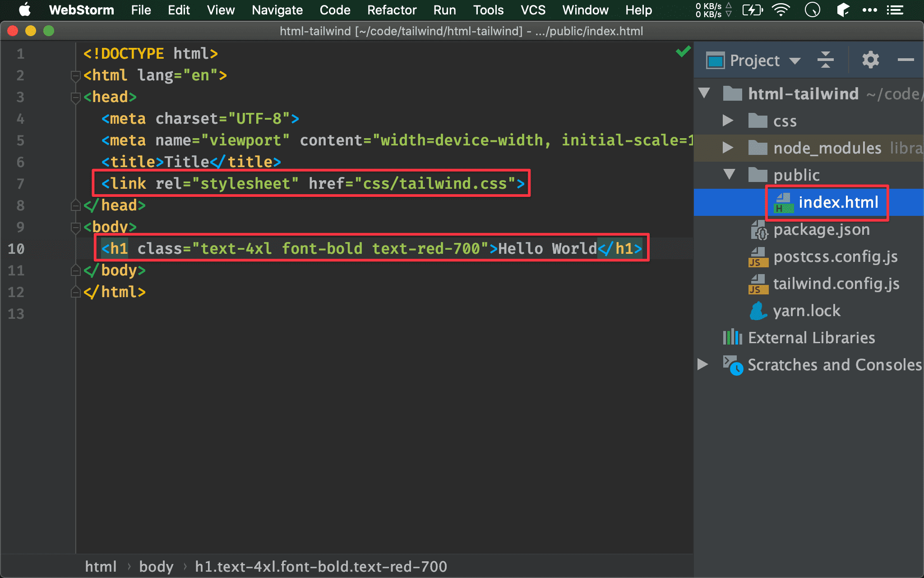Fold the body tag on line 9

75,227
